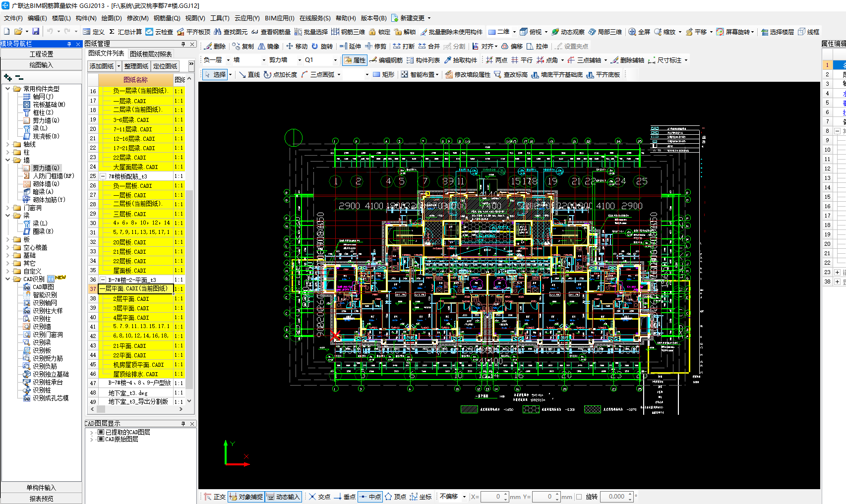
Task: Toggle 中点 midpoint snap
Action: pos(370,497)
